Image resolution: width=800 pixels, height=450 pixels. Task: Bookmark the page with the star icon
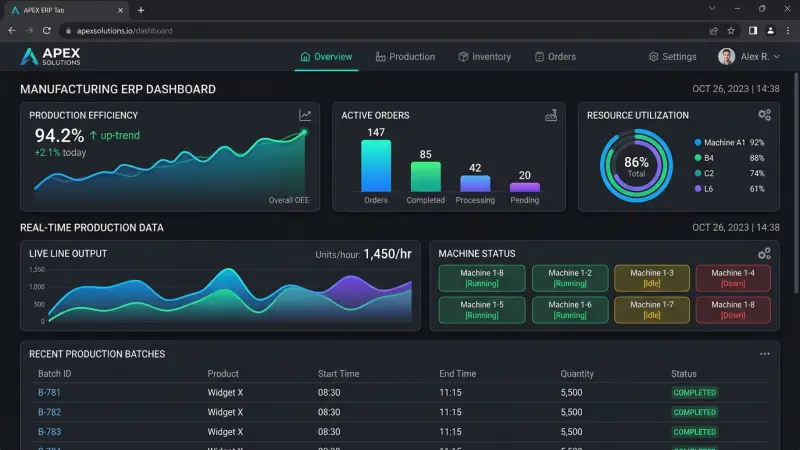pyautogui.click(x=731, y=31)
